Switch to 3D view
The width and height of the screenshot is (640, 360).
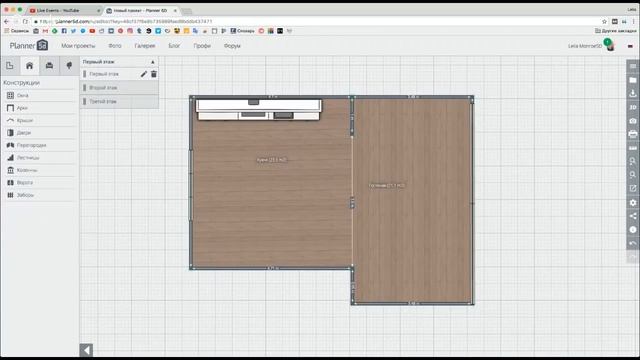click(x=633, y=107)
